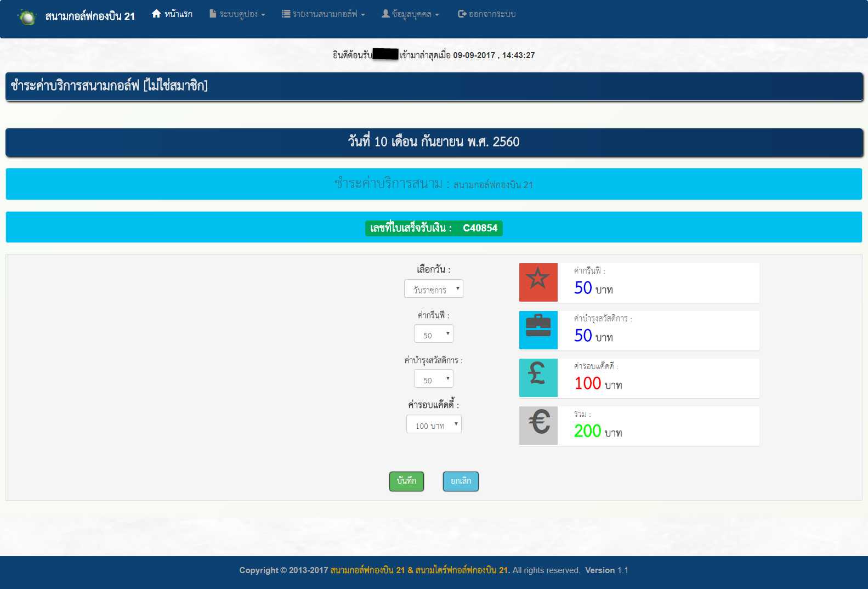
Task: Open the ข้อมูลบุคคล menu
Action: 410,14
